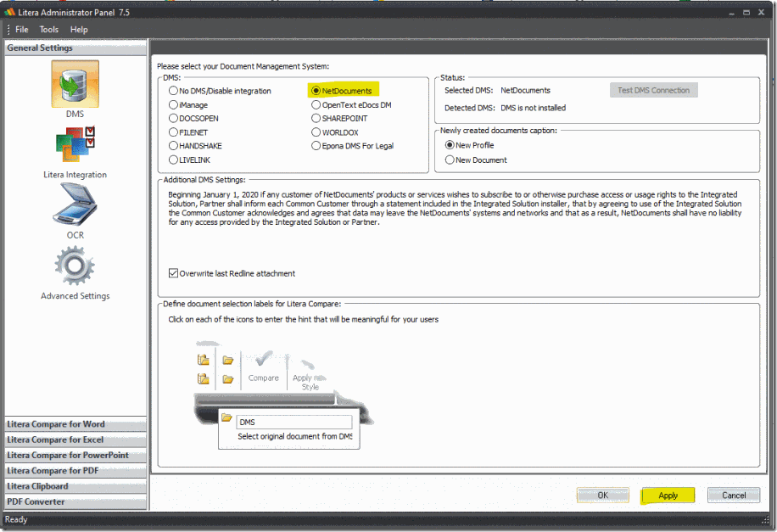Open the Tools menu

pyautogui.click(x=49, y=29)
